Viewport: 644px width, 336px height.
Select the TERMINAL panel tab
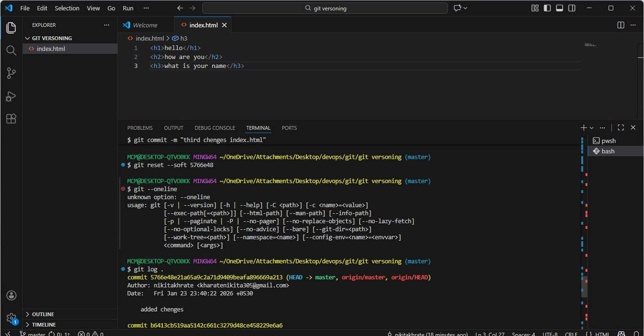coord(258,128)
